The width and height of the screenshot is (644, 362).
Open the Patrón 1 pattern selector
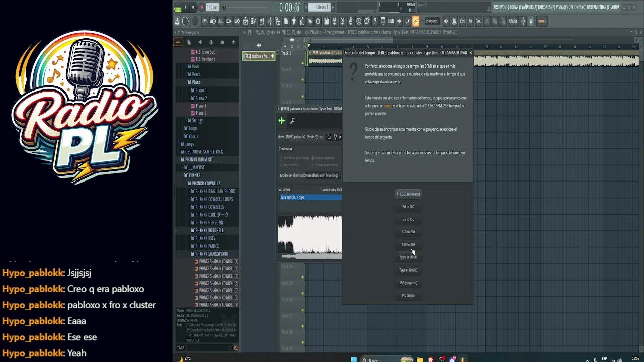(x=319, y=7)
